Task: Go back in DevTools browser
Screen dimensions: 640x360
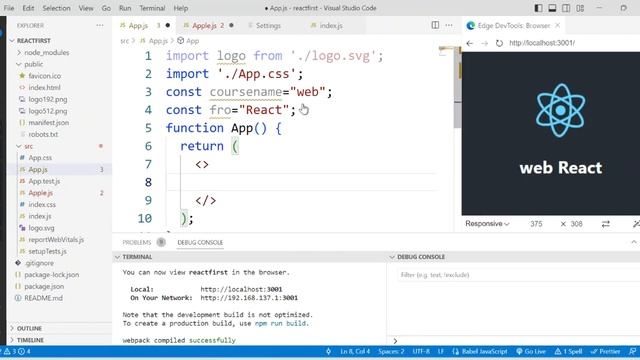Action: (470, 43)
